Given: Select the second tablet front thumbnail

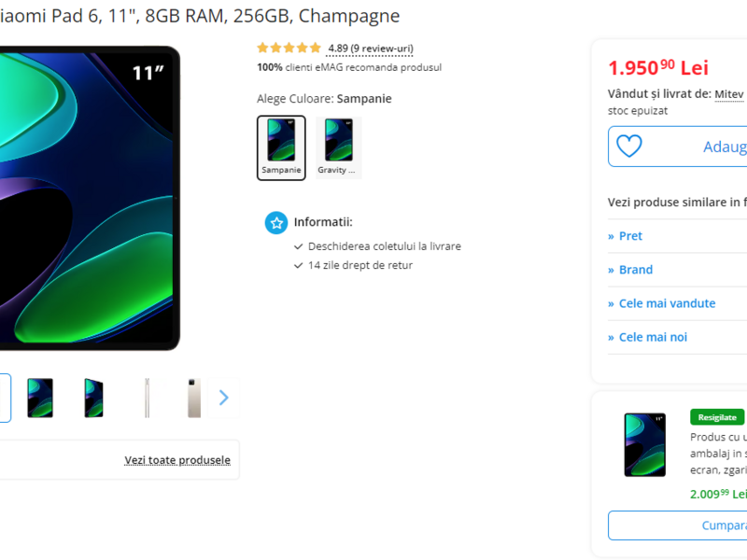Looking at the screenshot, I should [40, 398].
